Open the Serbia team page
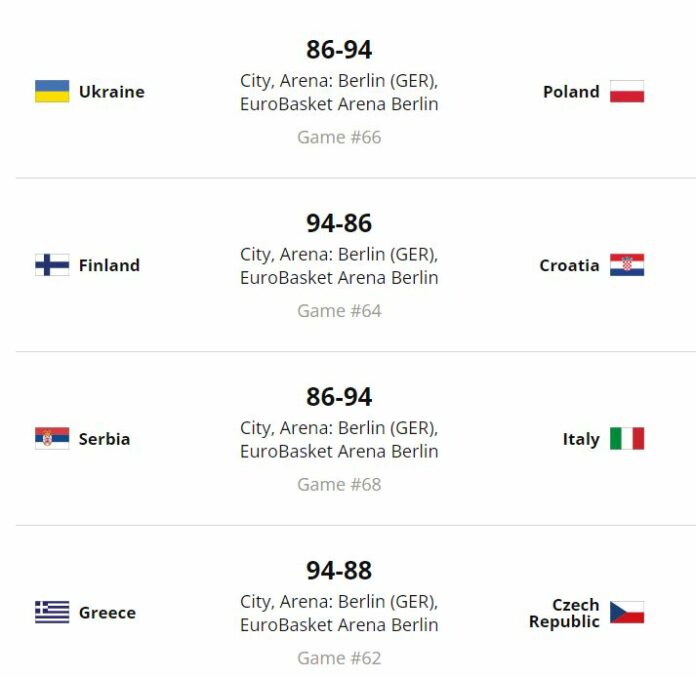Screen dimensions: 696x677 point(104,439)
